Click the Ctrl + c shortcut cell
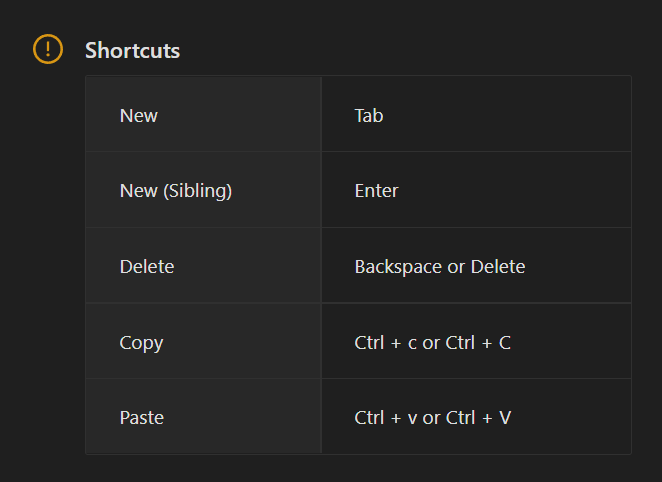The width and height of the screenshot is (662, 482). (476, 342)
